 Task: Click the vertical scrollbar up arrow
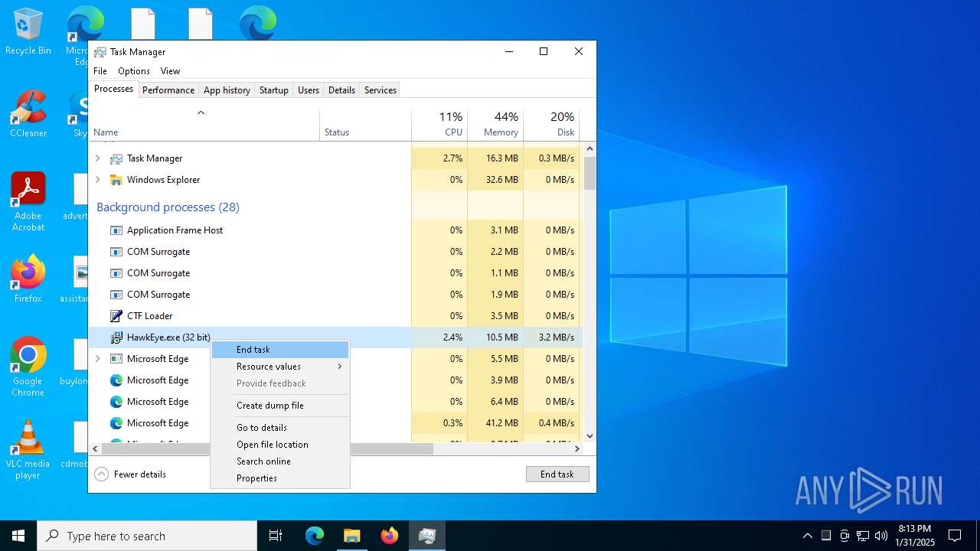[590, 149]
